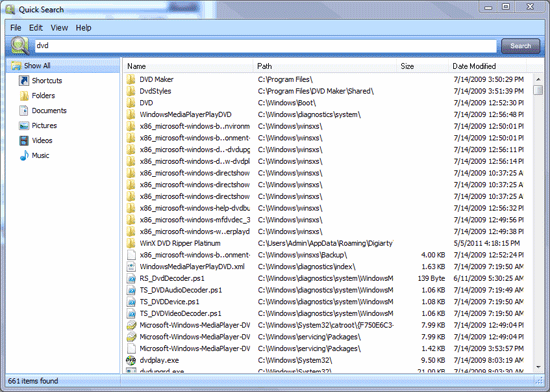The width and height of the screenshot is (550, 392).
Task: Click the Folders filter icon
Action: pos(24,96)
